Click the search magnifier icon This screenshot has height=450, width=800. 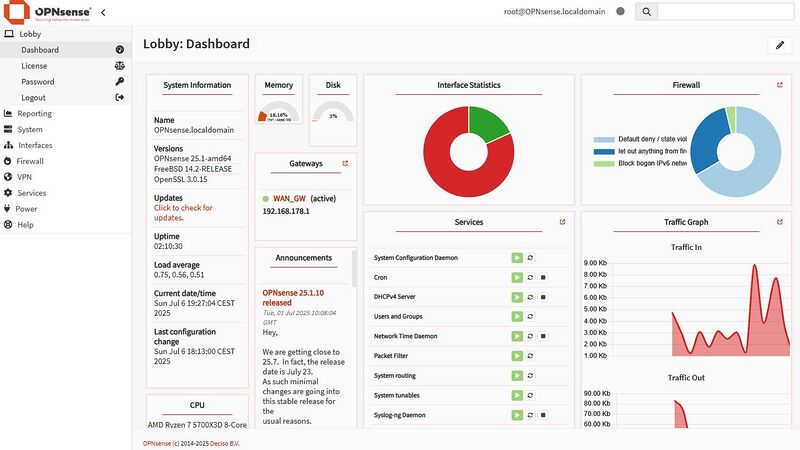(646, 12)
